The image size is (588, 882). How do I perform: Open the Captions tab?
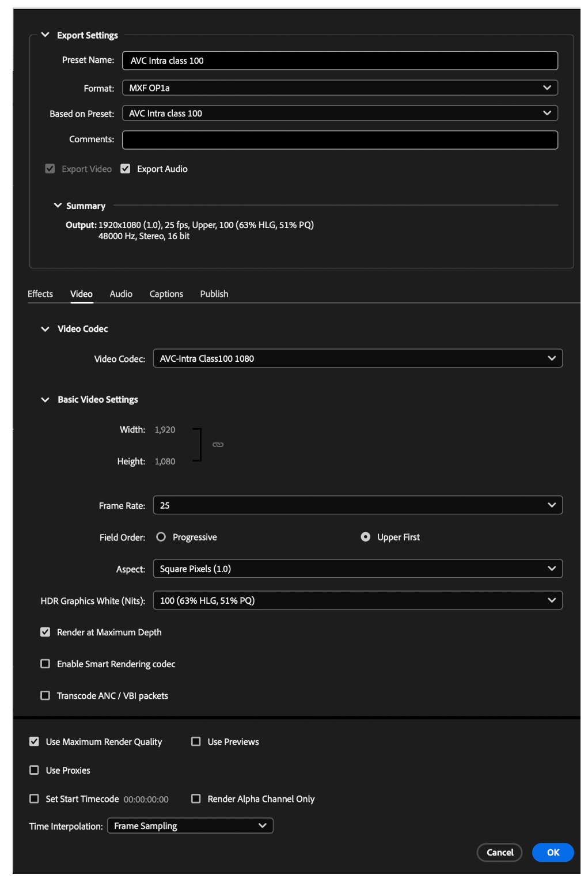(x=166, y=294)
